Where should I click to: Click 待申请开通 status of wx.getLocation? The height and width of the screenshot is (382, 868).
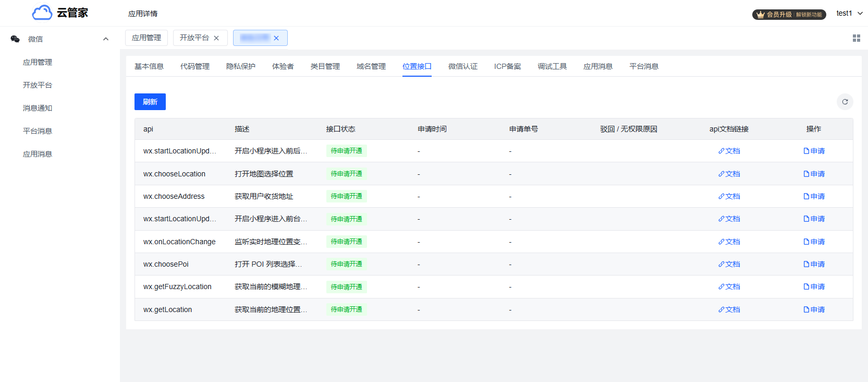pyautogui.click(x=347, y=309)
